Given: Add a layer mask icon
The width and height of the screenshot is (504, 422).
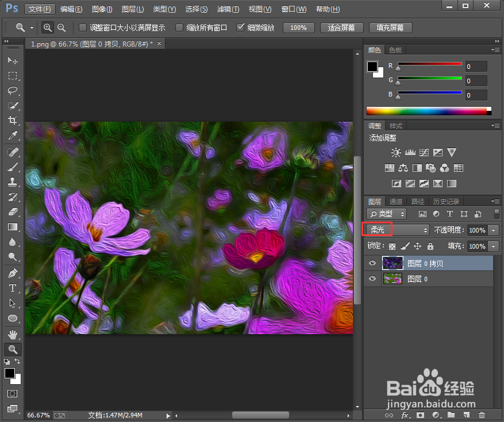Looking at the screenshot, I should (421, 415).
